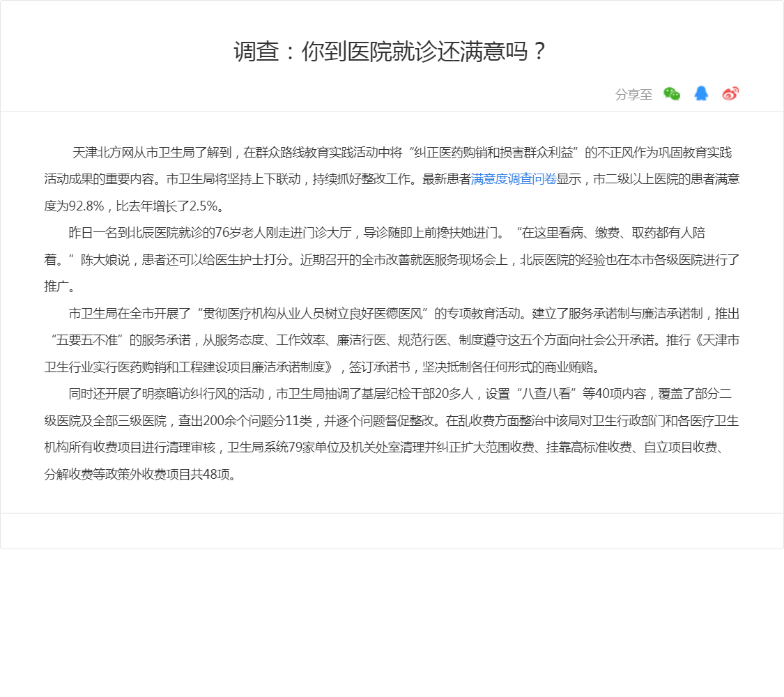
Task: Click the text 度为92.8%，比去年增长了2.5%
Action: click(x=131, y=206)
